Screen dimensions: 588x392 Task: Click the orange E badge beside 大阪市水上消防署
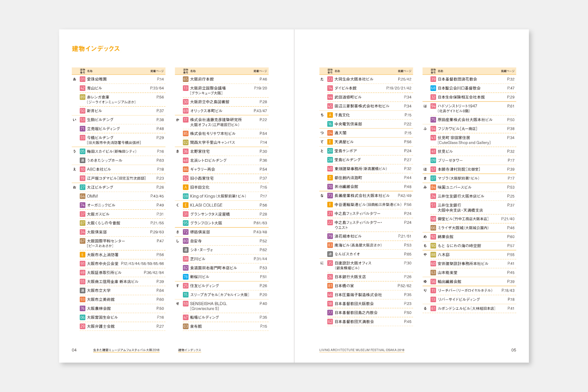coord(82,255)
